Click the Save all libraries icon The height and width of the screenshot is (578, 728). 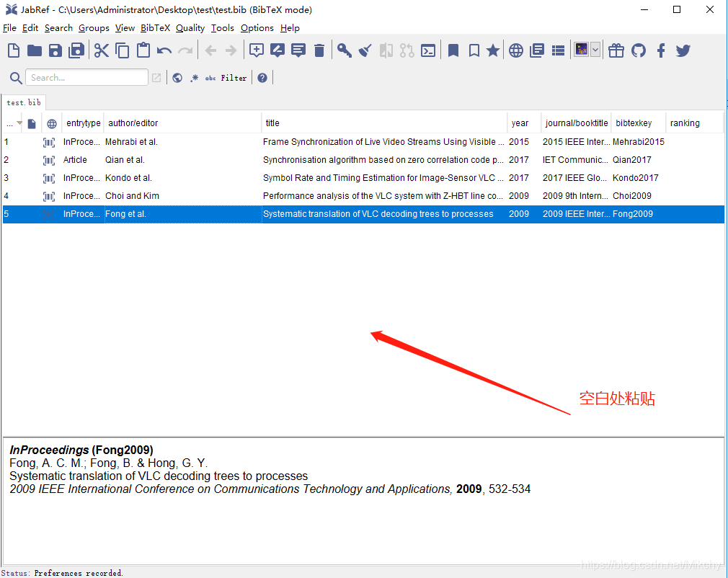(76, 50)
